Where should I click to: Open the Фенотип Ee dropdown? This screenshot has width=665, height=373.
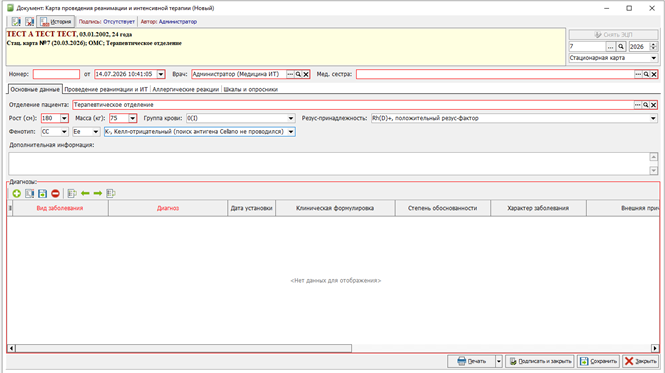(96, 132)
